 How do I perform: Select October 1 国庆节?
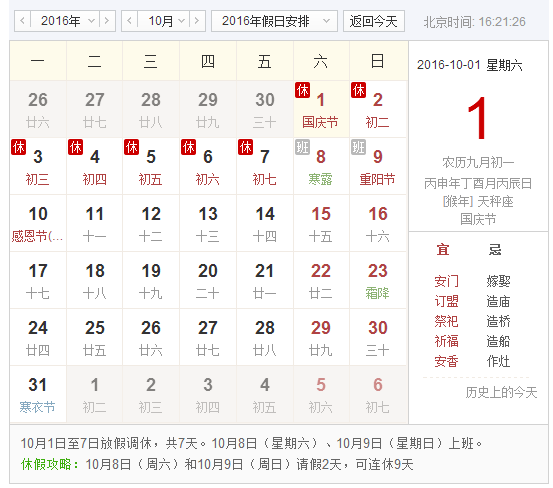(x=321, y=109)
